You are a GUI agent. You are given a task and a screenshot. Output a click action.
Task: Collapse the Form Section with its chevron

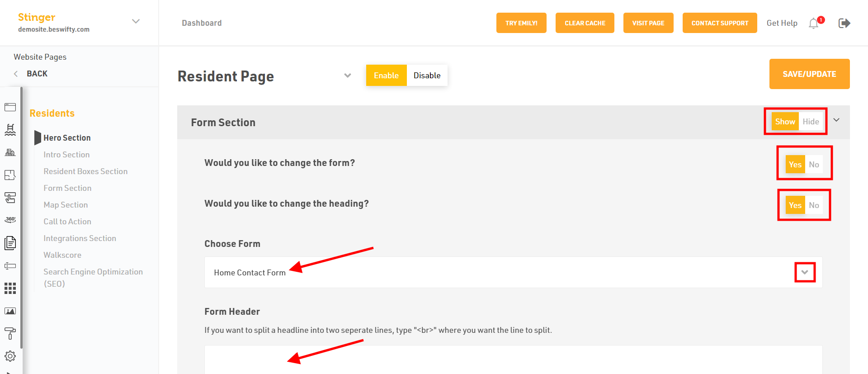click(x=836, y=120)
